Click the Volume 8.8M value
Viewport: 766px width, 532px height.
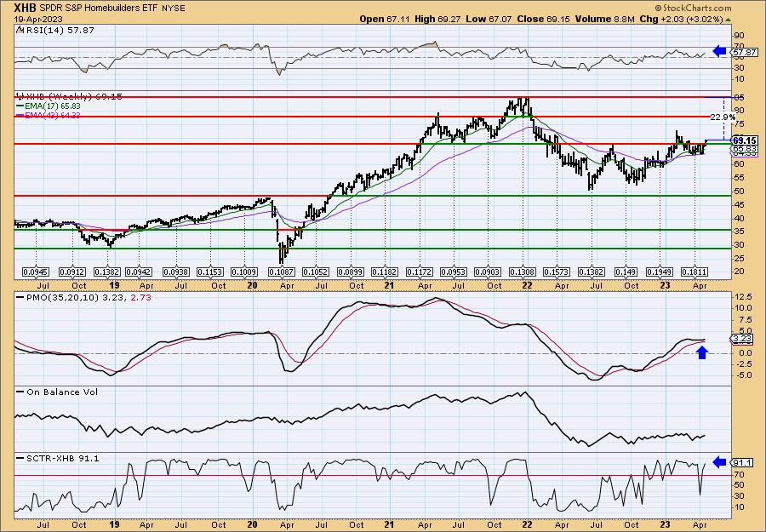(604, 19)
